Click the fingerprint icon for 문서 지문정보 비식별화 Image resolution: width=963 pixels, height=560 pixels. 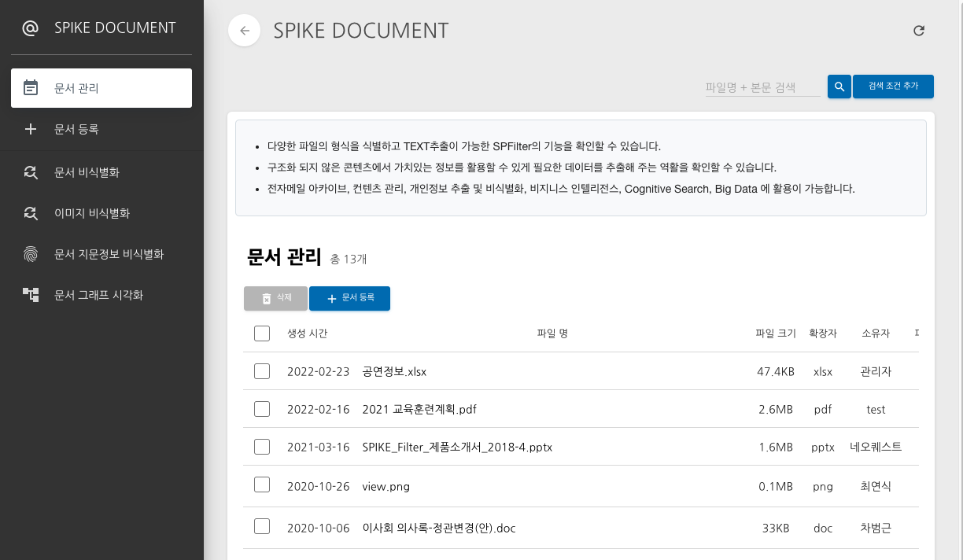(x=31, y=253)
